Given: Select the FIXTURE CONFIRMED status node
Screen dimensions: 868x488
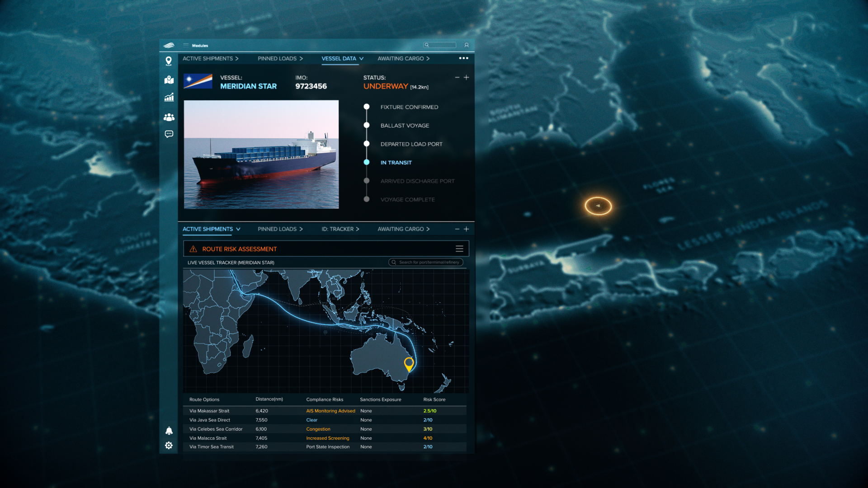Looking at the screenshot, I should [x=366, y=107].
